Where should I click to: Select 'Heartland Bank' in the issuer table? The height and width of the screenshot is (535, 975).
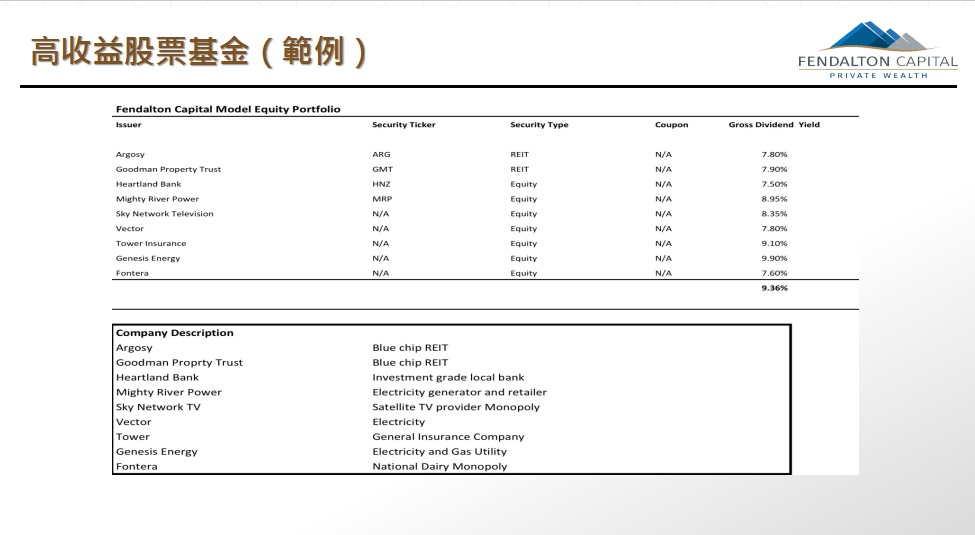point(149,184)
